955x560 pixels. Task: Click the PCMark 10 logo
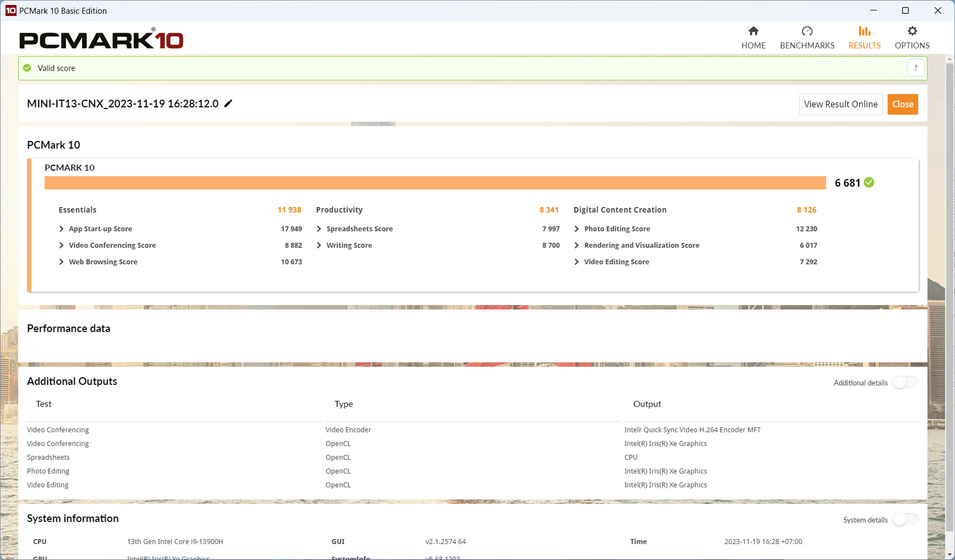pos(101,39)
